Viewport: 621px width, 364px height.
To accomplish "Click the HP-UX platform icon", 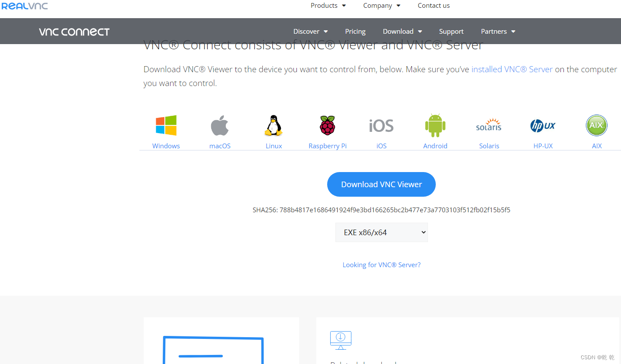I will pos(543,125).
